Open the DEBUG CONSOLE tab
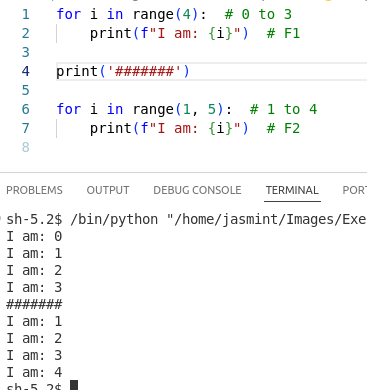367x390 pixels. [x=197, y=190]
